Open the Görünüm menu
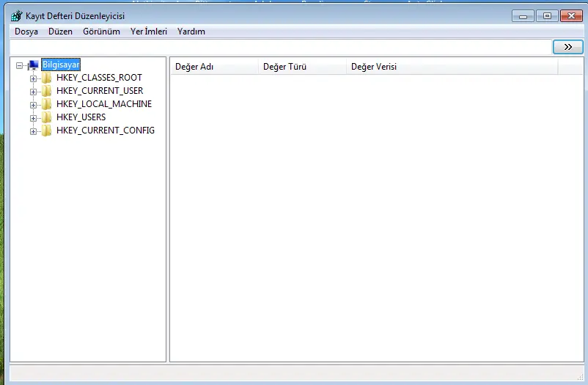This screenshot has width=588, height=385. click(102, 32)
